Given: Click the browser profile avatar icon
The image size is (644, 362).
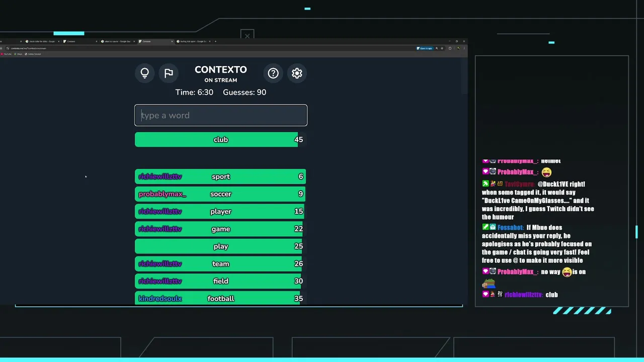Looking at the screenshot, I should (x=458, y=48).
